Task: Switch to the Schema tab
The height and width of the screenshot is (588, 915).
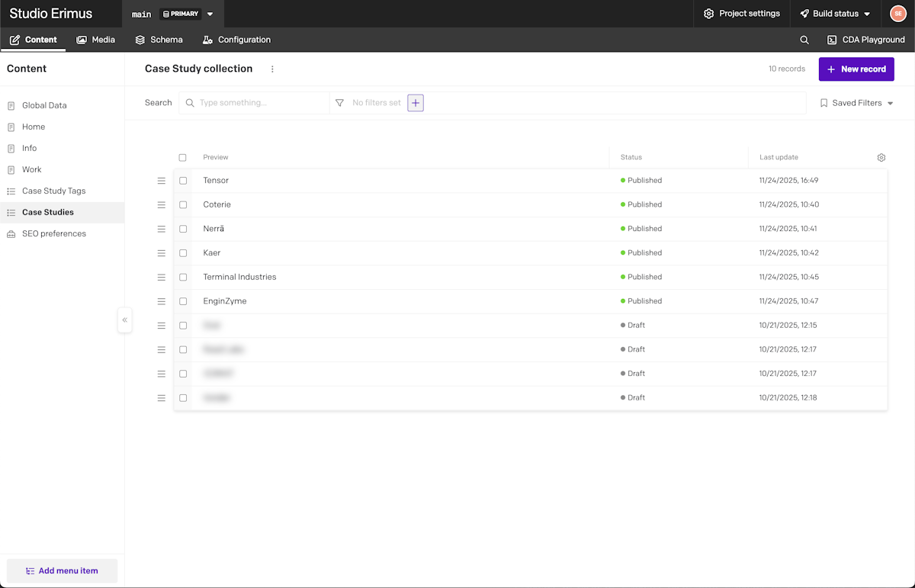Action: pyautogui.click(x=159, y=40)
